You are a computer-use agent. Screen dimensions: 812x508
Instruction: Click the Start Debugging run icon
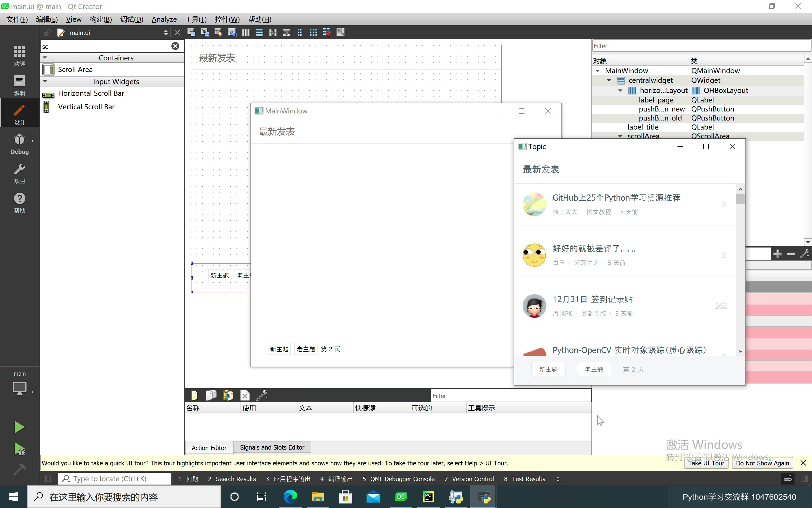pos(19,448)
